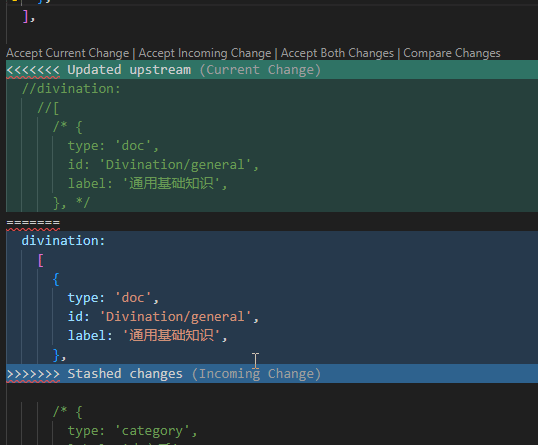Screen dimensions: 538x445
Task: Click the '=======' conflict separator line
Action: click(x=33, y=222)
